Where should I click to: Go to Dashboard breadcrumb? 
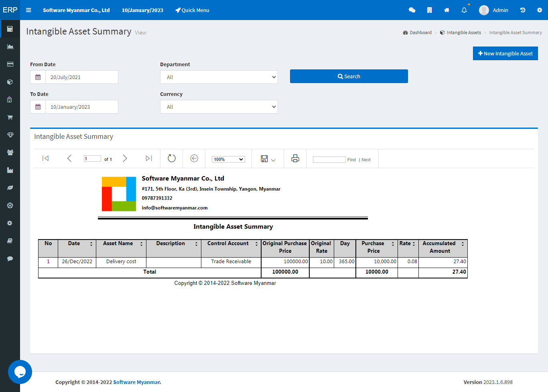click(417, 32)
